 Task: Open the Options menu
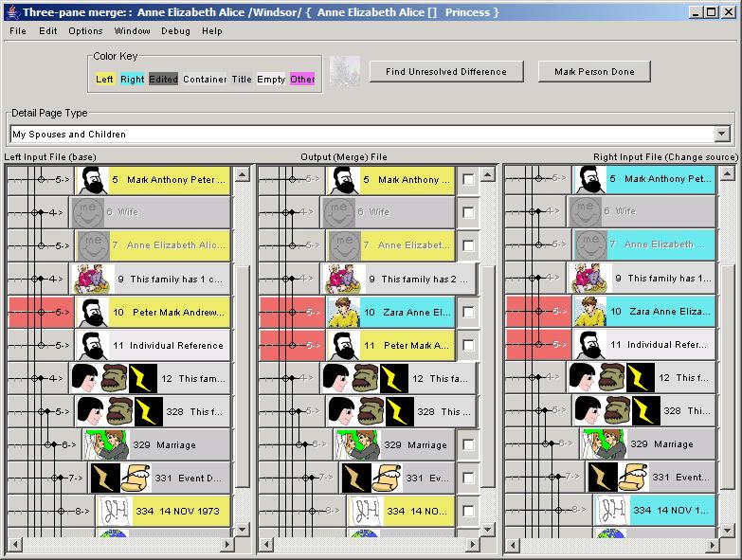[x=85, y=31]
